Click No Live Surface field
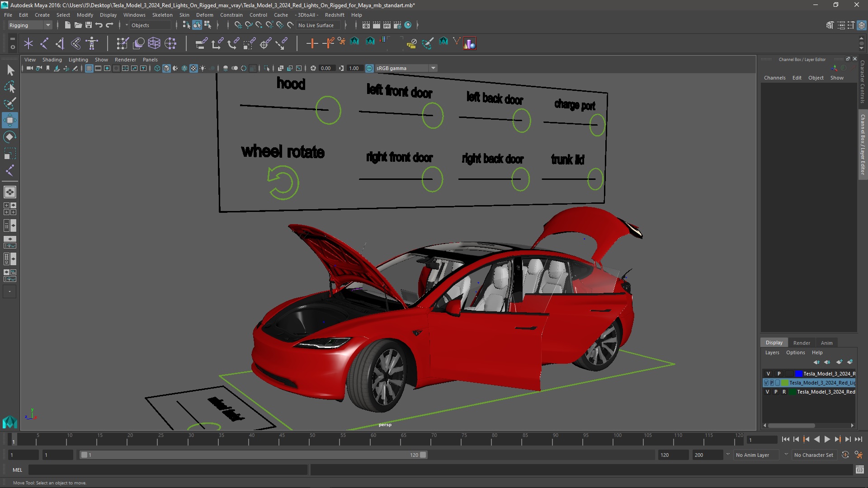Screen dimensions: 868x488 (319, 25)
